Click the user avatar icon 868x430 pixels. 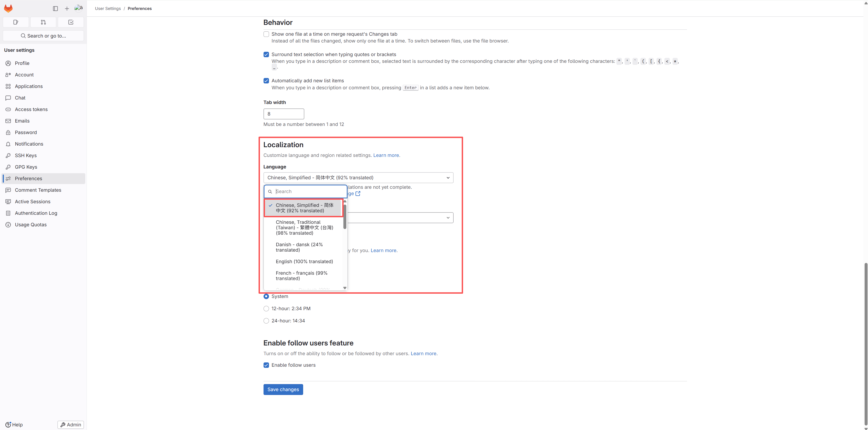[78, 8]
